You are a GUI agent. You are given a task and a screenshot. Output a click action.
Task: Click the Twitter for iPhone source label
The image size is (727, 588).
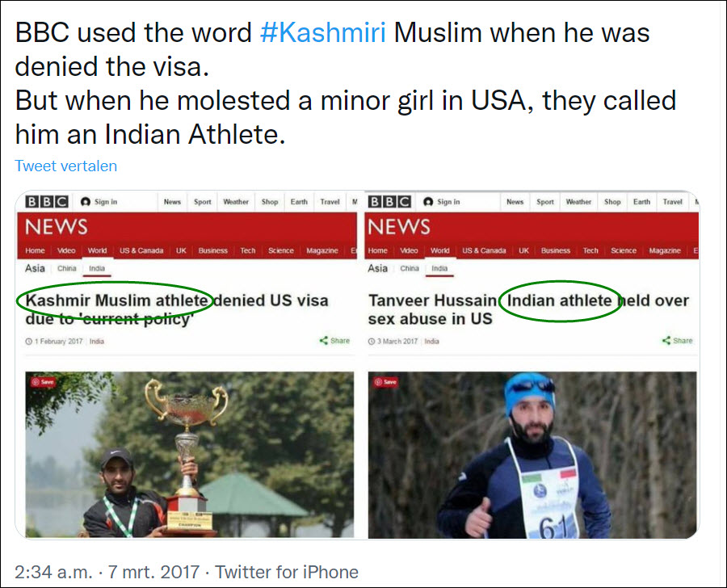tap(287, 573)
